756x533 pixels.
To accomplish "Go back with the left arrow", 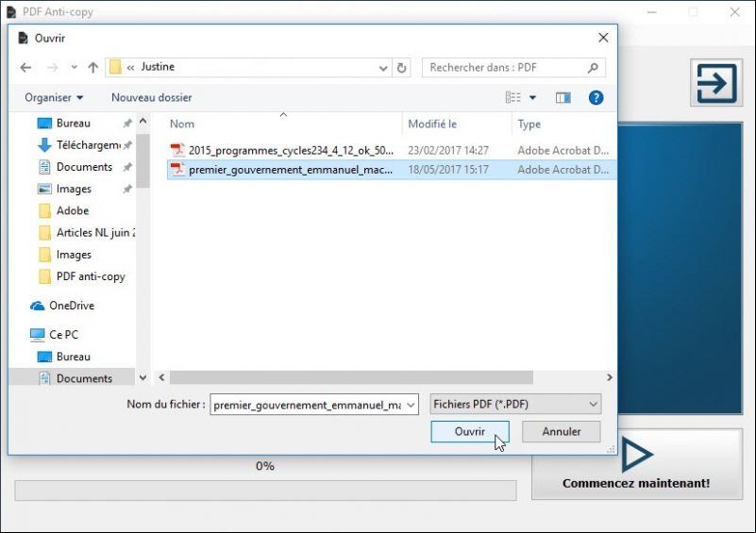I will [26, 68].
